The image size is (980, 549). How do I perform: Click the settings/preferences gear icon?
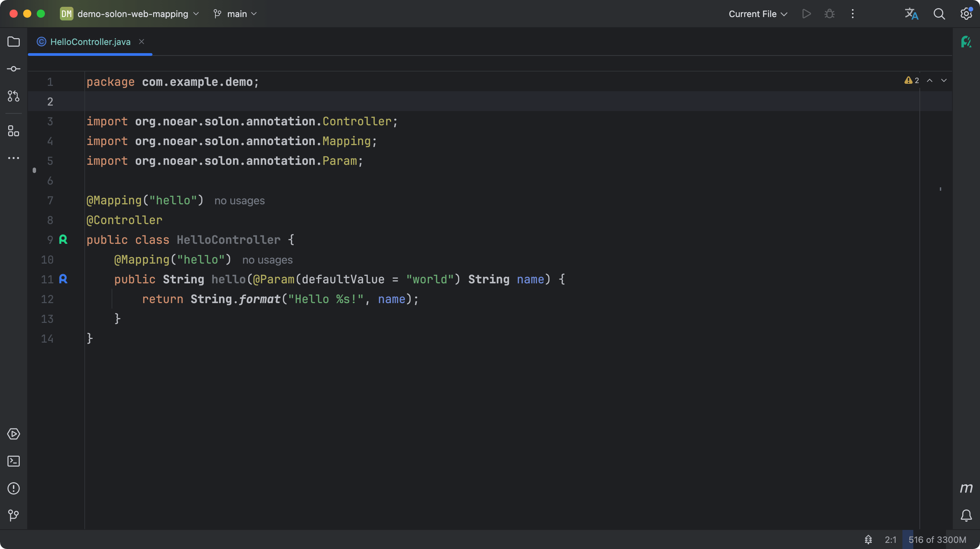point(966,14)
